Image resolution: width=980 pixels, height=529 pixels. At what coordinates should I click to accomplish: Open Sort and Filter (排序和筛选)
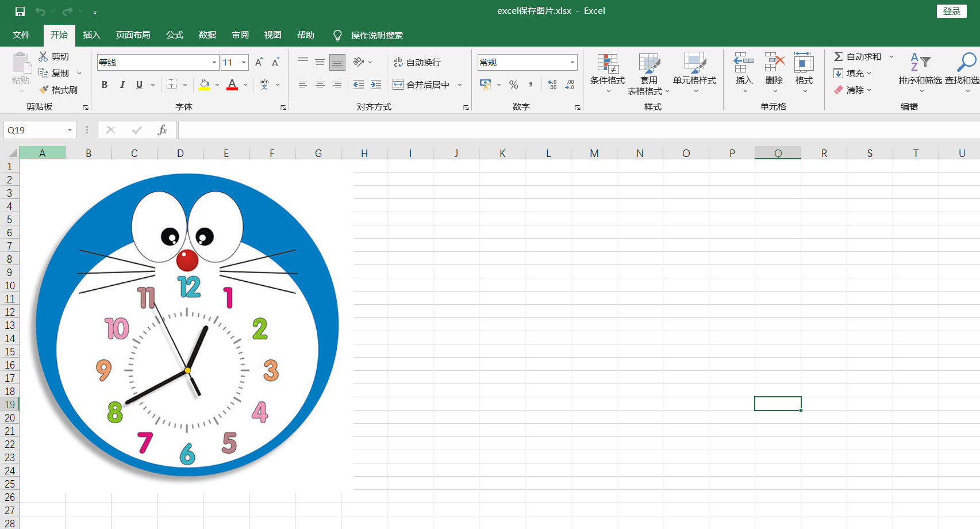point(920,73)
